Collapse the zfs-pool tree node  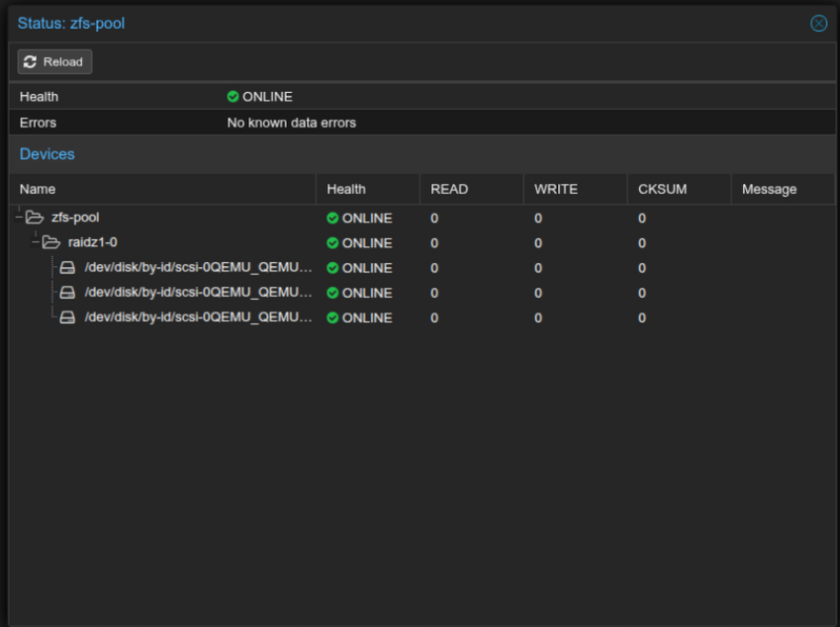coord(19,218)
